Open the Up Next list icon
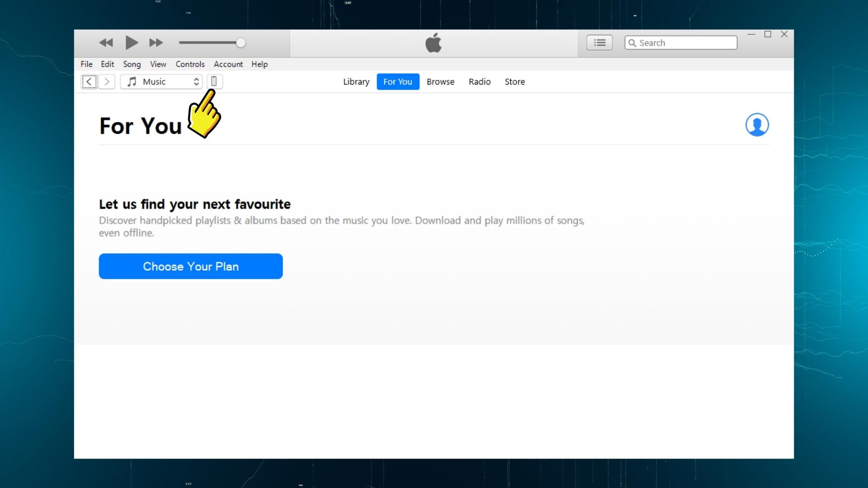The height and width of the screenshot is (488, 868). (599, 43)
